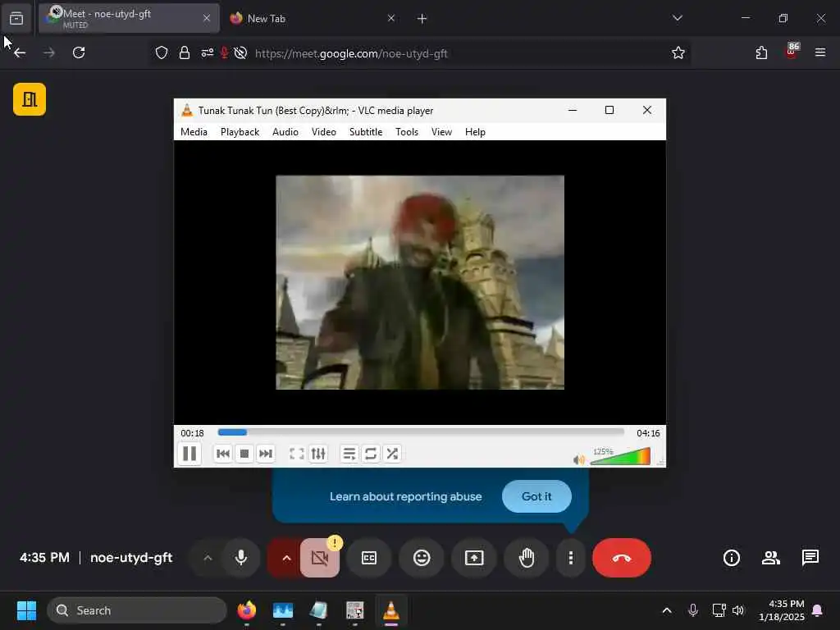Show the VLC playlist
The image size is (840, 630).
pyautogui.click(x=349, y=454)
